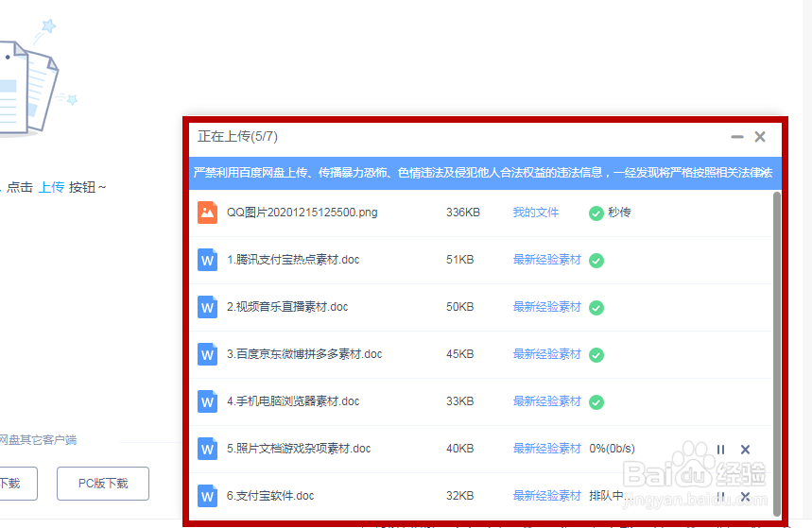Cancel upload of 5.照片文档游戏杂项素材.doc
Screen dimensions: 812x528
(x=745, y=450)
